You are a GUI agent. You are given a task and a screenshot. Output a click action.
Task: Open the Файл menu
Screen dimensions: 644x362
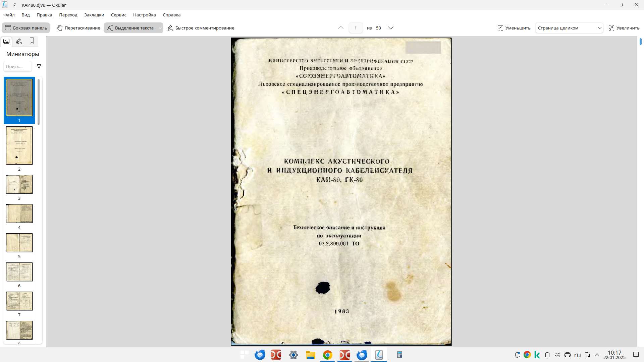[9, 15]
